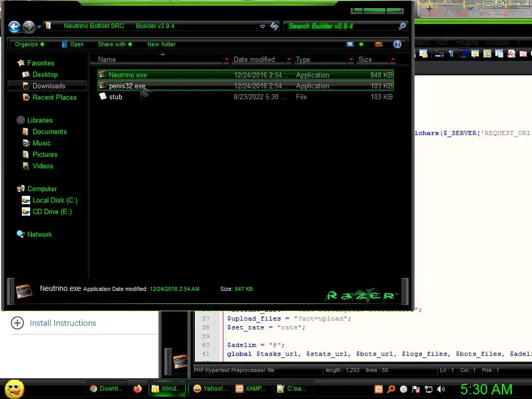Open the Share with dropdown
The height and width of the screenshot is (399, 532).
(115, 44)
